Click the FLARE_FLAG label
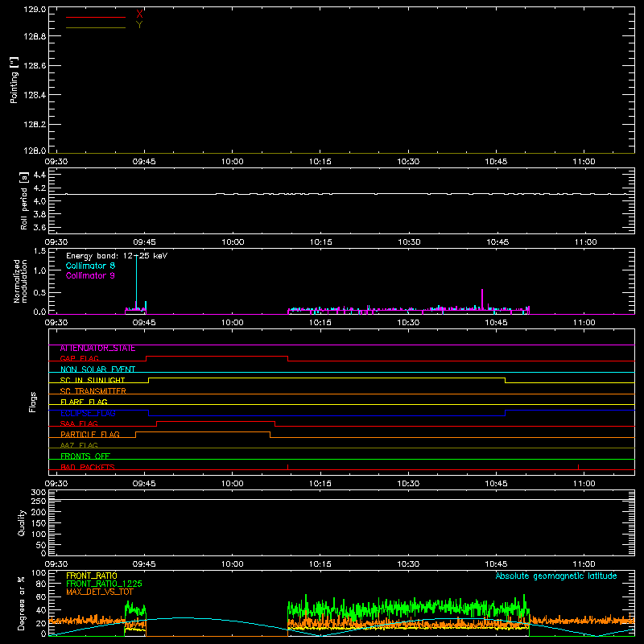Viewport: 644px width, 644px height. point(84,402)
